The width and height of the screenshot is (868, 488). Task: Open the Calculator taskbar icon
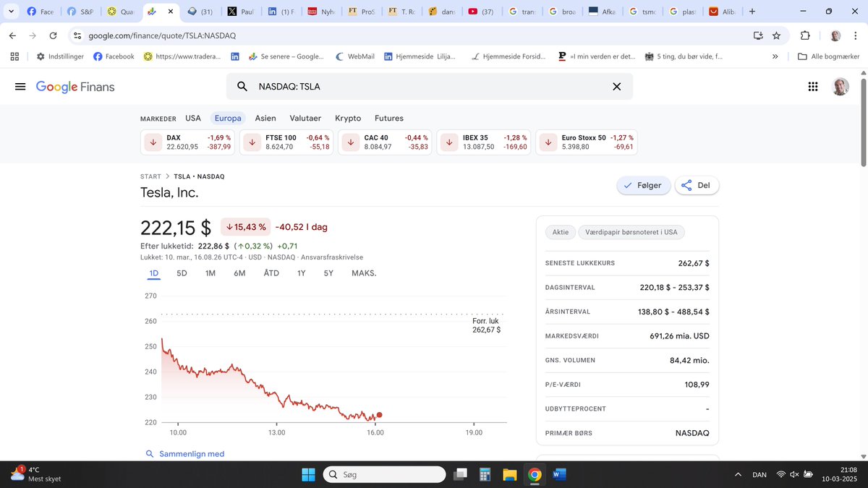pyautogui.click(x=485, y=475)
